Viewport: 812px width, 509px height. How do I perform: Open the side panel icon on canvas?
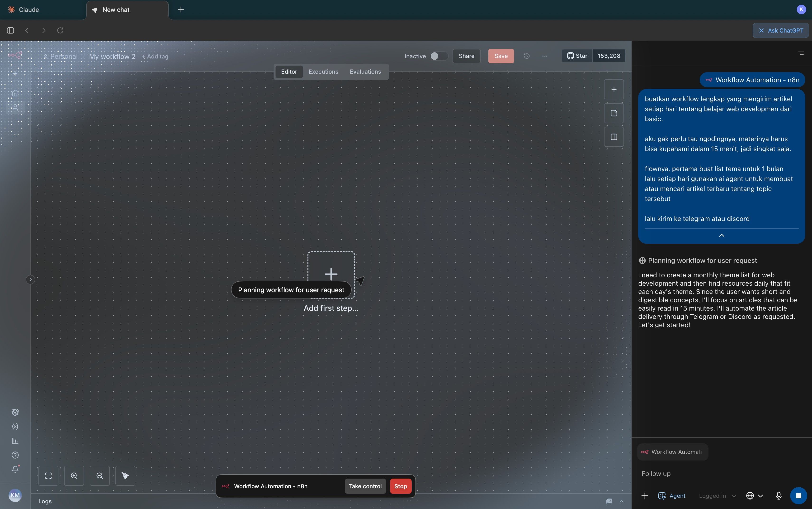coord(614,137)
